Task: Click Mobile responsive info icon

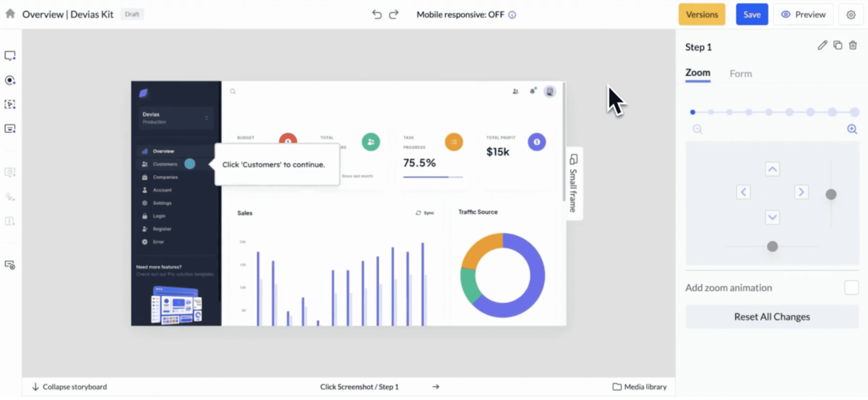Action: coord(512,15)
